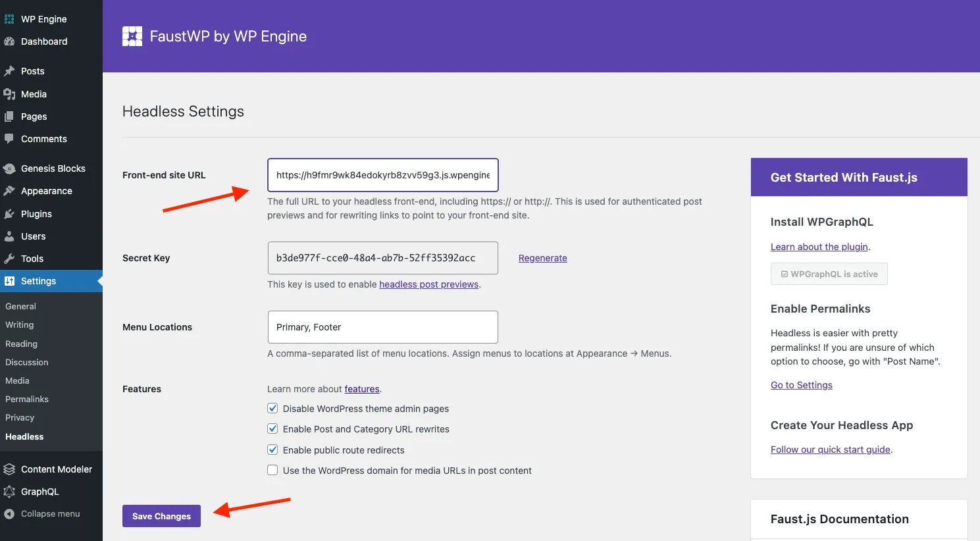Disable Enable public route redirects
This screenshot has width=980, height=541.
pyautogui.click(x=272, y=450)
